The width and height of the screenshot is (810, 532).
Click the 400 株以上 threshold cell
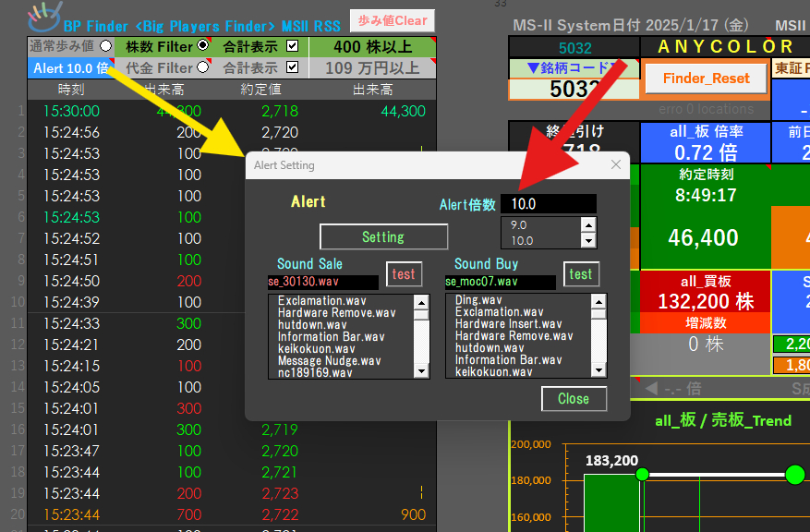coord(372,47)
